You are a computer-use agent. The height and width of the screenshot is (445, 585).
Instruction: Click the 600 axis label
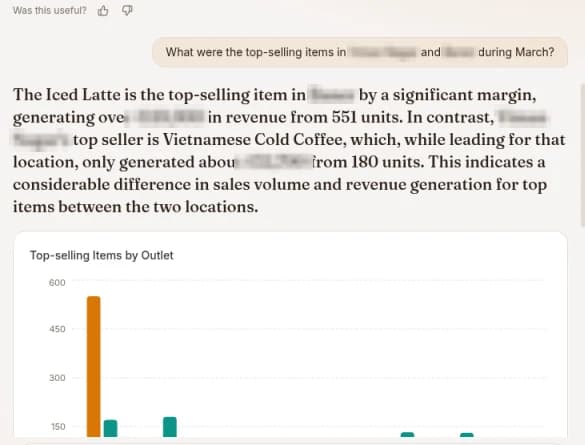pos(57,283)
